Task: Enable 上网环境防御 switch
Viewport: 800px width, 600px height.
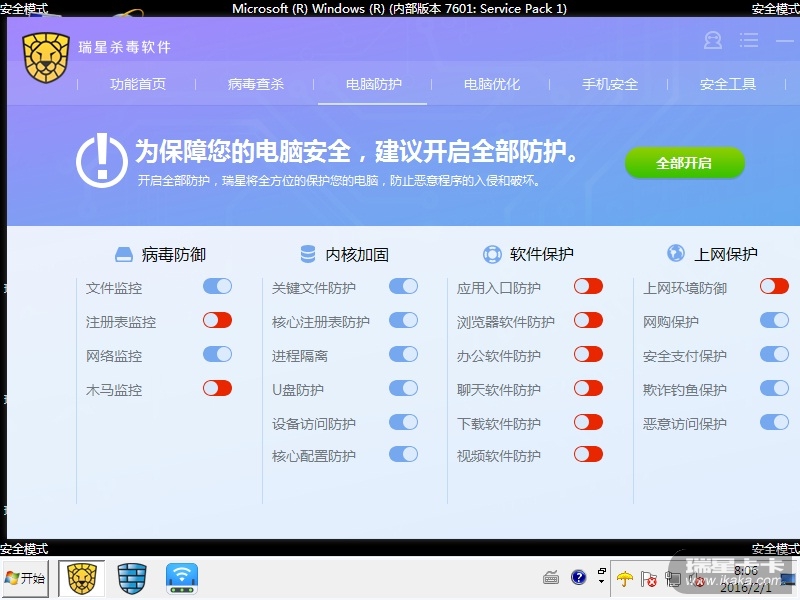Action: tap(774, 287)
